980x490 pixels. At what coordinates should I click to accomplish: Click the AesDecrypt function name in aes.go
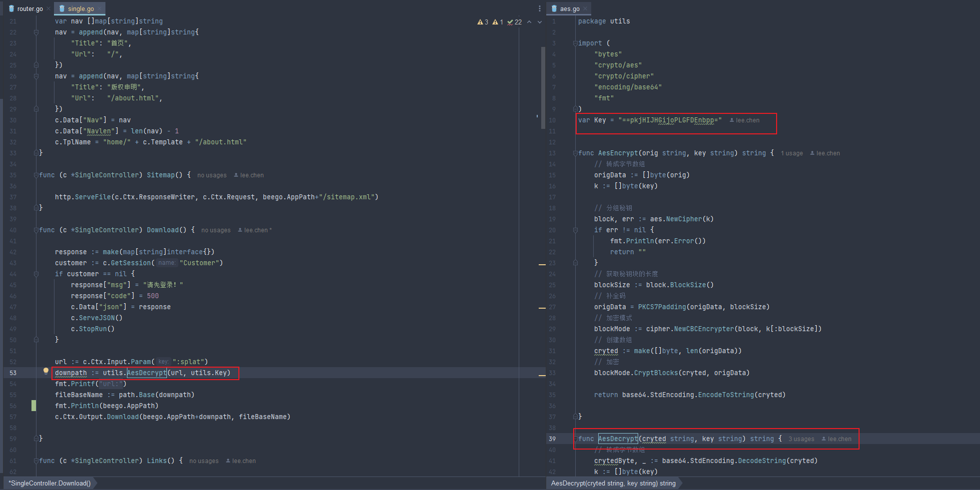click(618, 439)
